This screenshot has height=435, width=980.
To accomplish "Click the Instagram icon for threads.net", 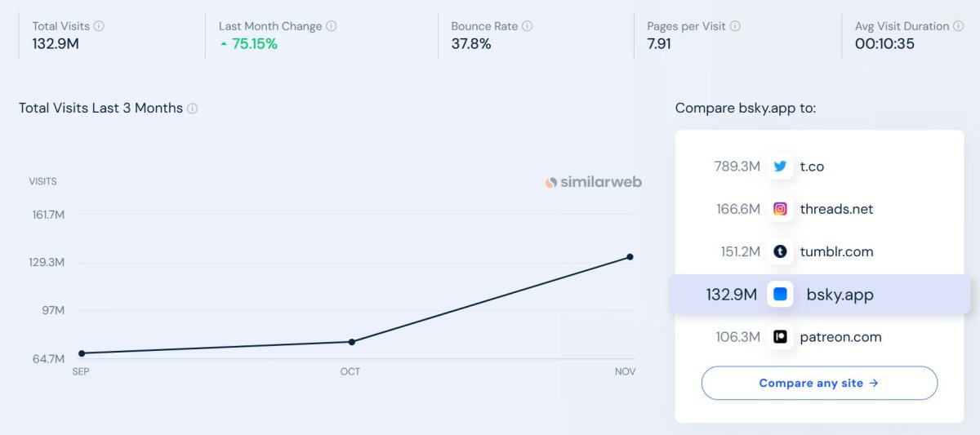I will point(781,209).
